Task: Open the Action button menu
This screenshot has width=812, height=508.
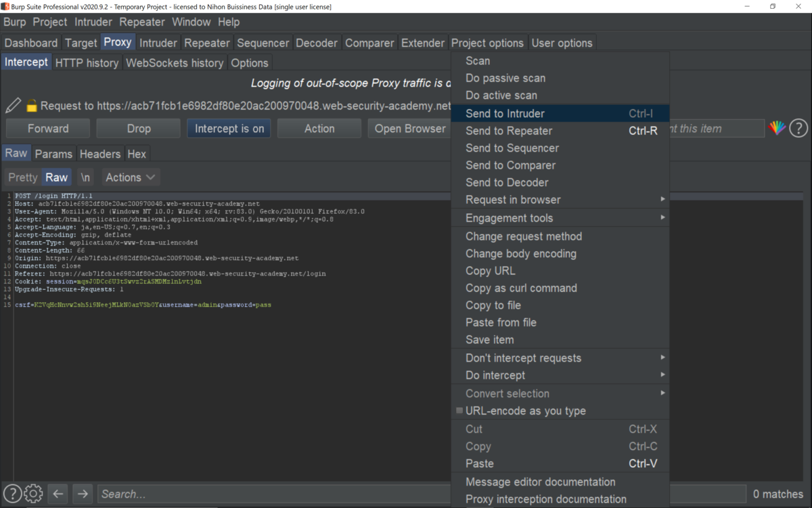Action: (319, 128)
